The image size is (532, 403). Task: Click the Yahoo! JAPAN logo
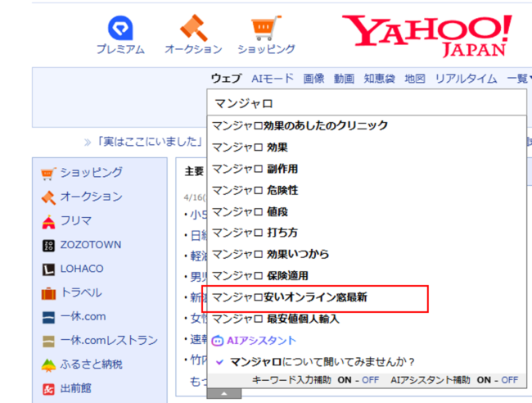427,36
